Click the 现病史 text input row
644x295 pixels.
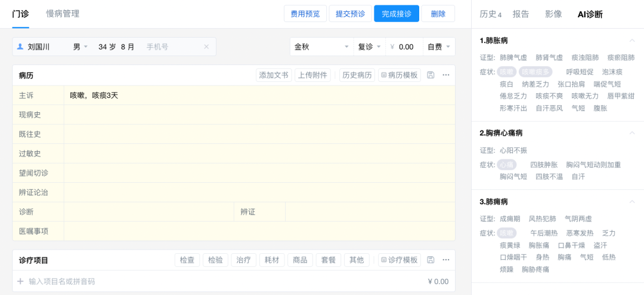tap(259, 115)
